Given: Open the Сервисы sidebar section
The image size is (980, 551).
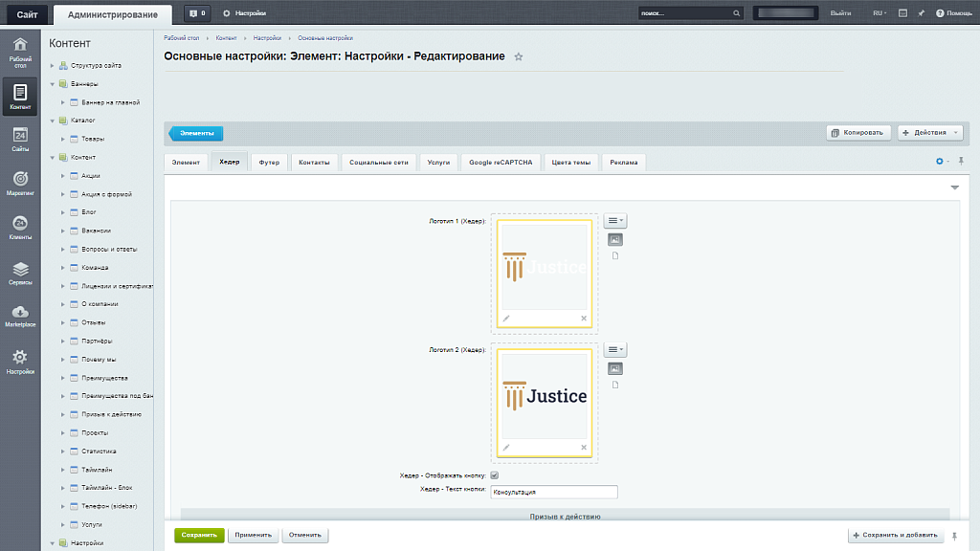Looking at the screenshot, I should (x=20, y=271).
